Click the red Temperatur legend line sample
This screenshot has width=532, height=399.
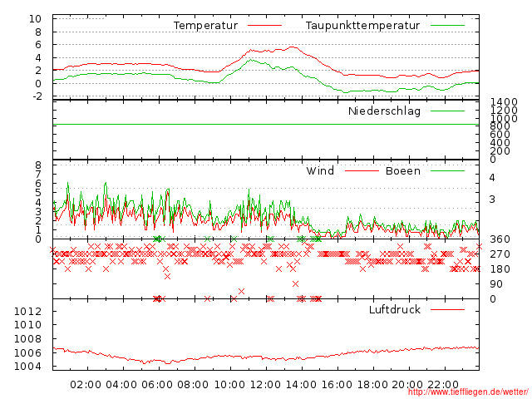coord(265,26)
